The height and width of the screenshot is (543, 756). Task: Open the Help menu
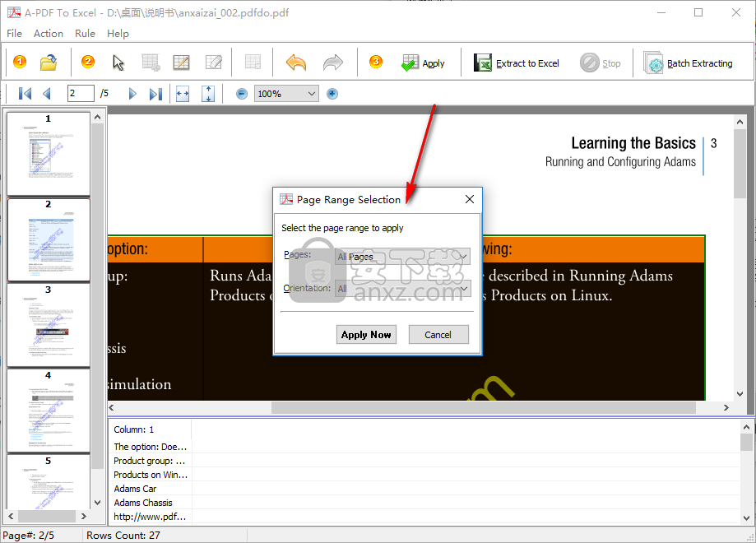[118, 33]
